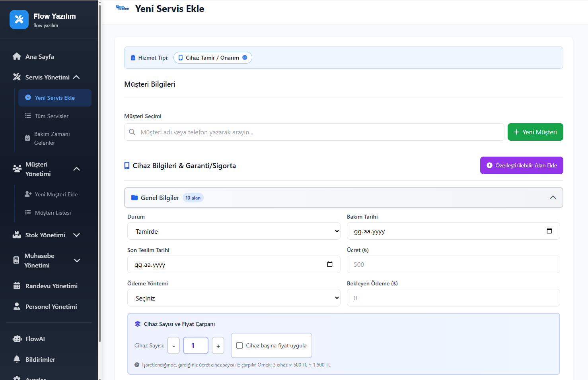Focus the Müşteri Seçimi search field
Viewport: 588px width, 380px height.
314,132
